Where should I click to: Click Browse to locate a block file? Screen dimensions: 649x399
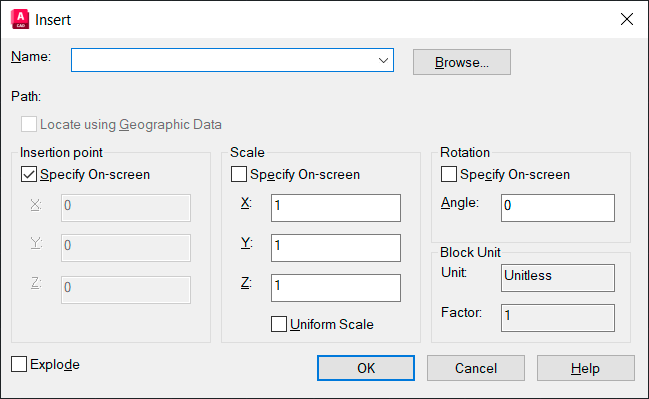(x=462, y=62)
